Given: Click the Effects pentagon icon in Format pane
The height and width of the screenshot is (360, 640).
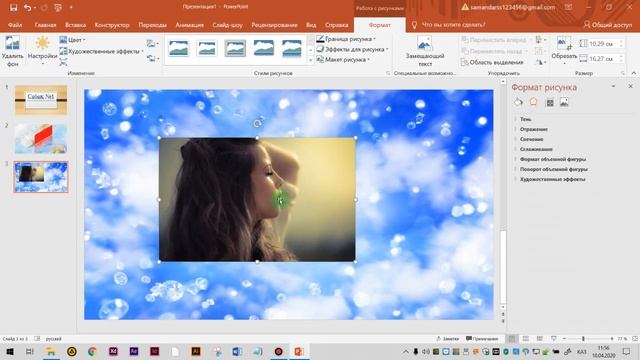Looking at the screenshot, I should (x=533, y=102).
